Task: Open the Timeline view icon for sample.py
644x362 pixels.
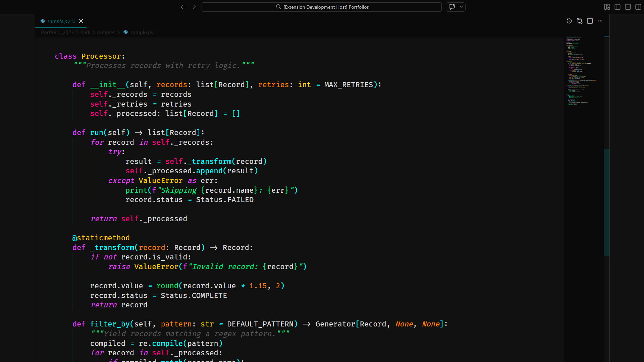Action: point(569,21)
